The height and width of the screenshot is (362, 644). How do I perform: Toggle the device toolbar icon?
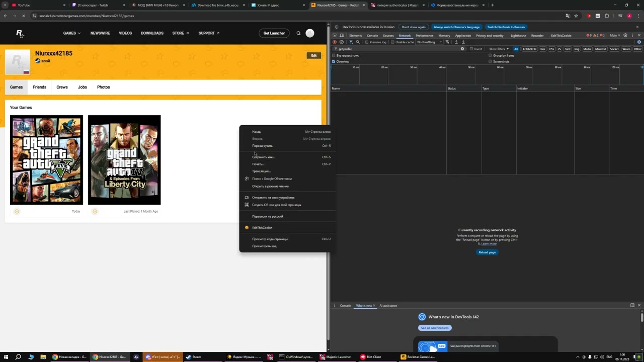pyautogui.click(x=342, y=36)
